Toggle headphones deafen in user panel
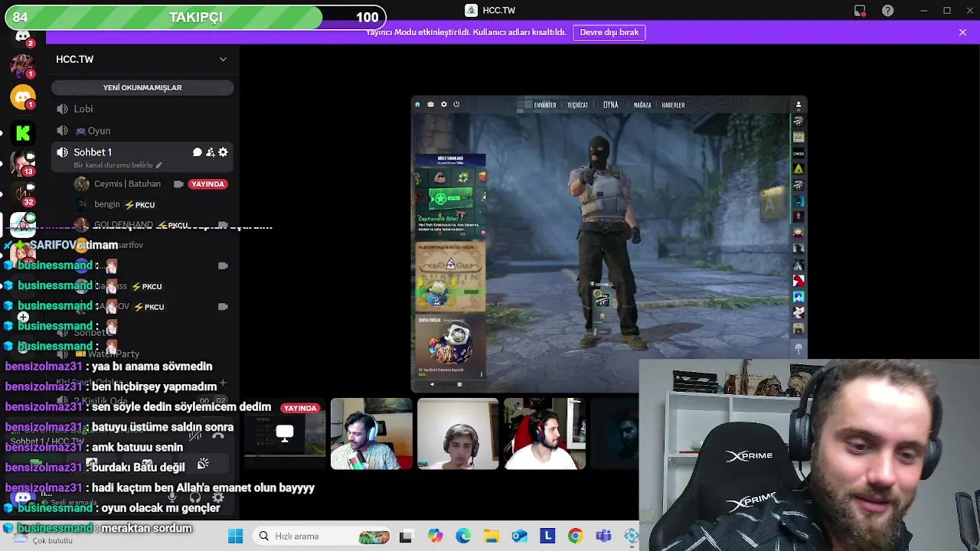This screenshot has width=980, height=551. pyautogui.click(x=195, y=497)
